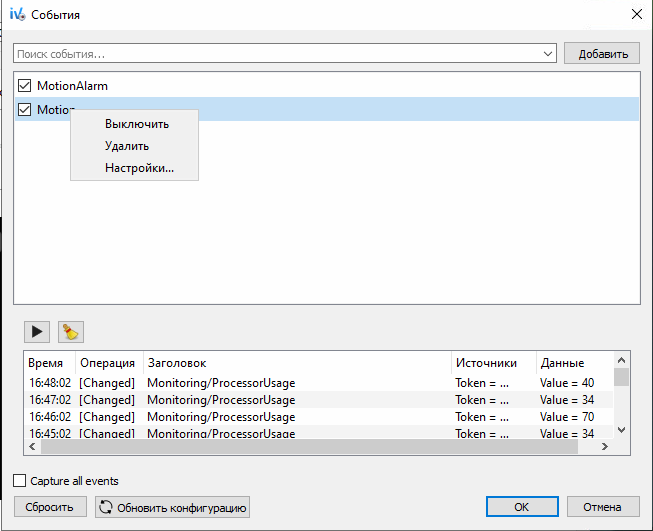The image size is (653, 531).
Task: Cancel with the Отмена button
Action: pyautogui.click(x=603, y=507)
